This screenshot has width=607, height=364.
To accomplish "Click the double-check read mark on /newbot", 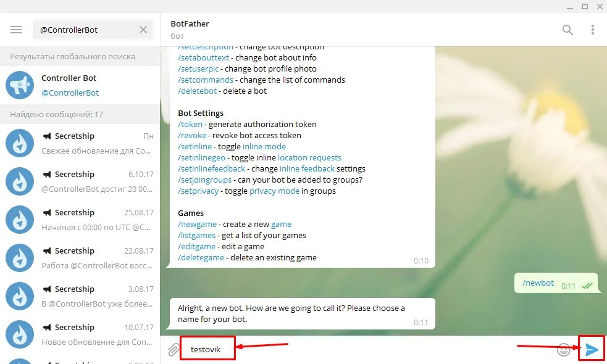I will click(587, 286).
